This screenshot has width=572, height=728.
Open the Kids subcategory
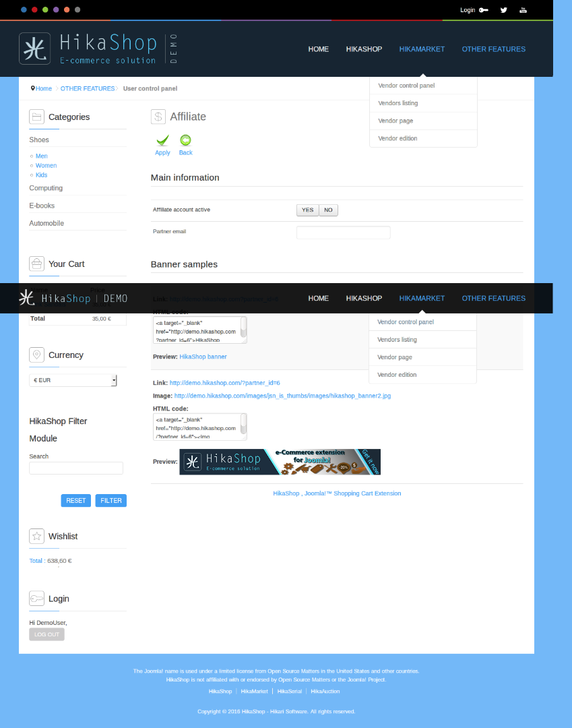click(41, 175)
